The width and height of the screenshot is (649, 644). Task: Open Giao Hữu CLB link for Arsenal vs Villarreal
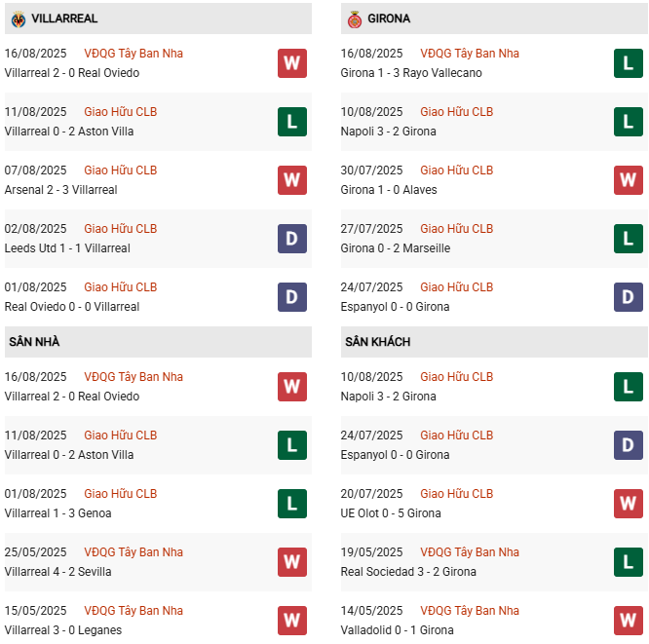click(120, 170)
